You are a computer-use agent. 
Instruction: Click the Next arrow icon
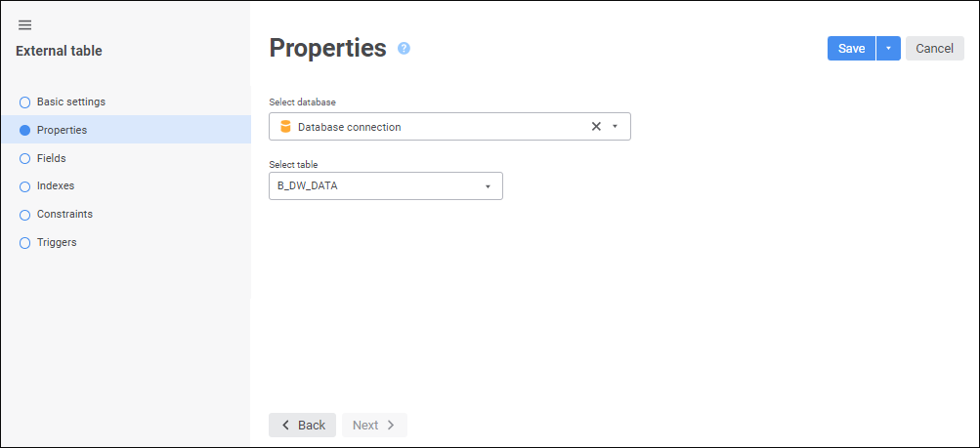point(391,426)
